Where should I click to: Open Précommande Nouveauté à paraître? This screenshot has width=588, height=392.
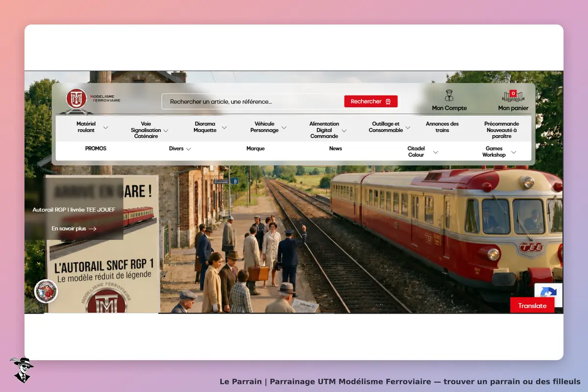[x=502, y=130]
